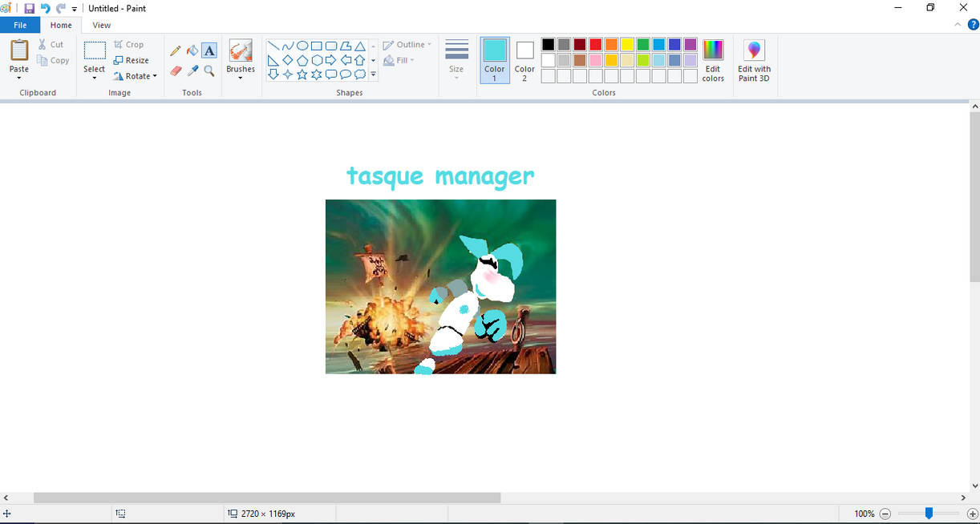Choose the Six-point star shape

[x=317, y=75]
